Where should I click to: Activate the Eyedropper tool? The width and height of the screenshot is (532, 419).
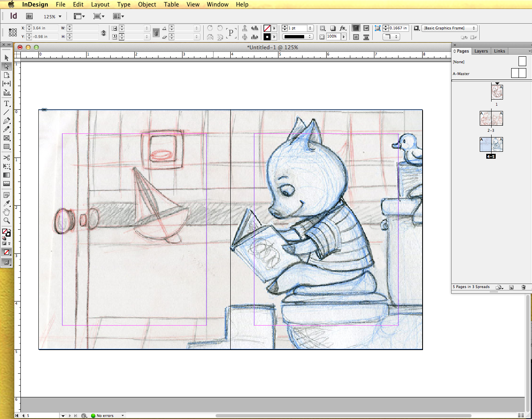pos(7,204)
